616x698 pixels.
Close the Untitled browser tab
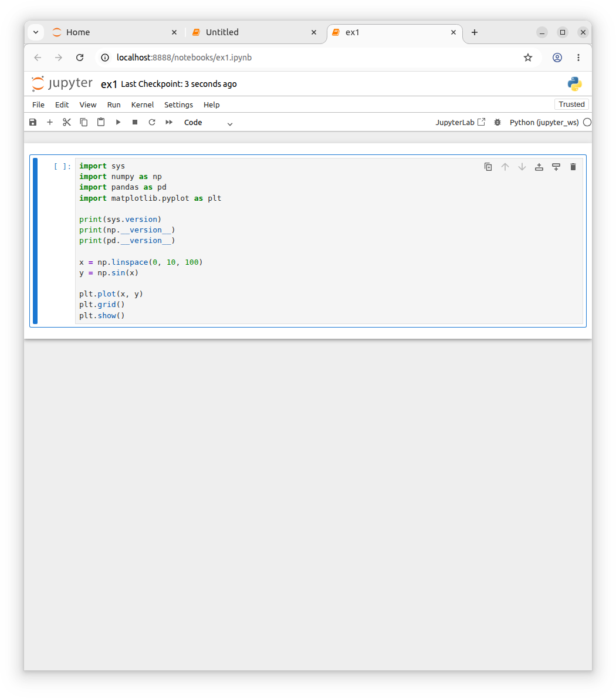[x=313, y=32]
